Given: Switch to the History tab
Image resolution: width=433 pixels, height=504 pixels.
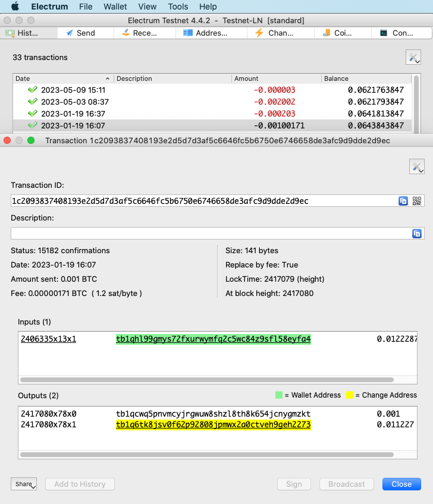Looking at the screenshot, I should tap(29, 33).
